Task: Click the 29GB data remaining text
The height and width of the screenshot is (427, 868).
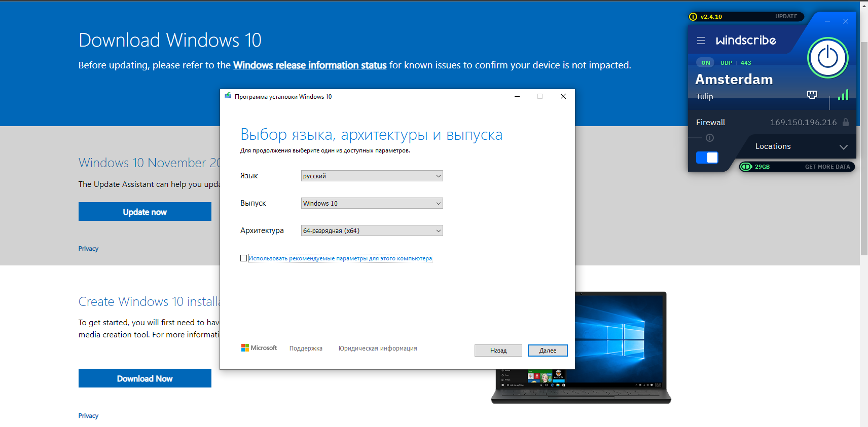Action: coord(762,167)
